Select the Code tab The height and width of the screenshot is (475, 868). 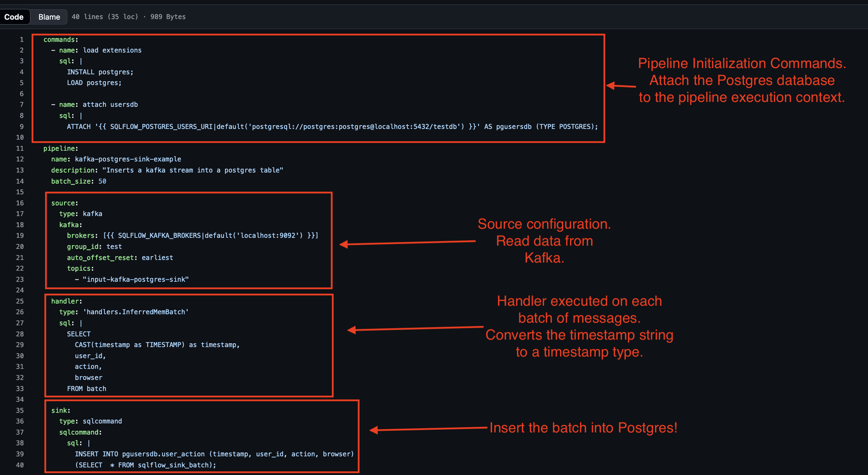click(x=15, y=17)
